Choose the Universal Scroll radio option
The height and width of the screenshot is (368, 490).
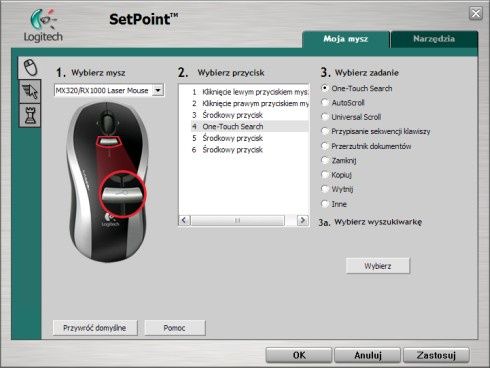325,117
